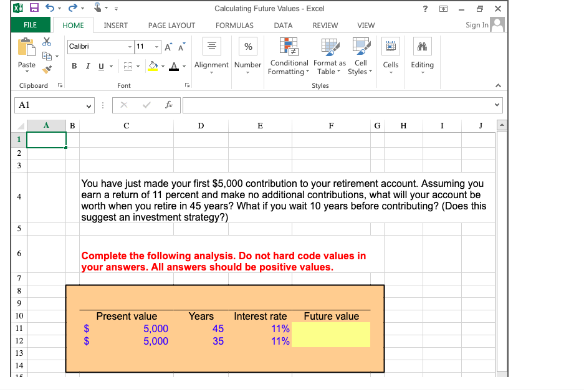584x392 pixels.
Task: Open Alignment group icon
Action: pyautogui.click(x=211, y=46)
